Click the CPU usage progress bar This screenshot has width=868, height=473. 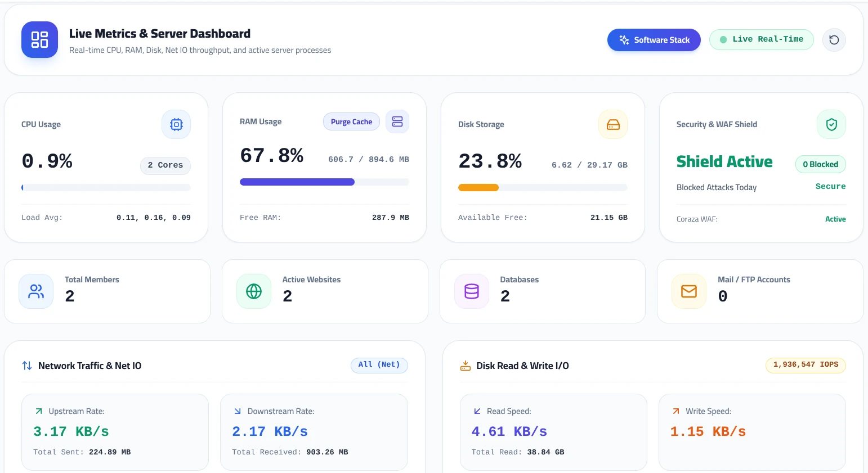(x=106, y=187)
